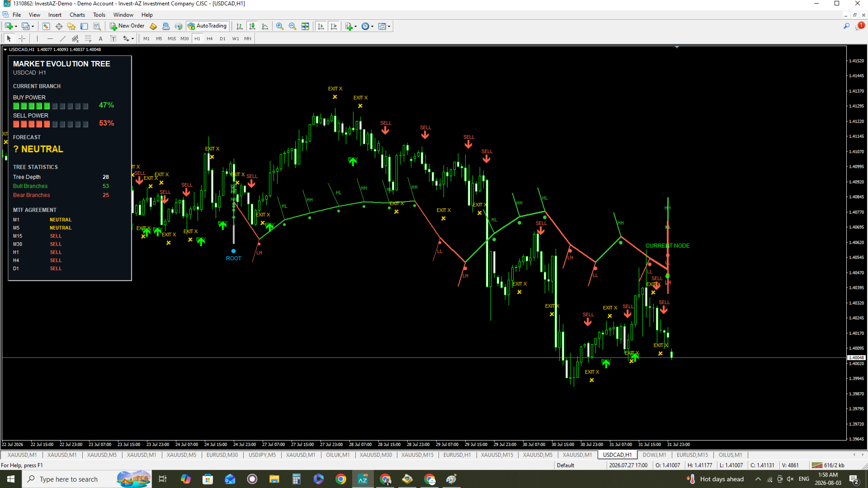The image size is (868, 488).
Task: Toggle the AutoTrading button
Action: tap(207, 26)
